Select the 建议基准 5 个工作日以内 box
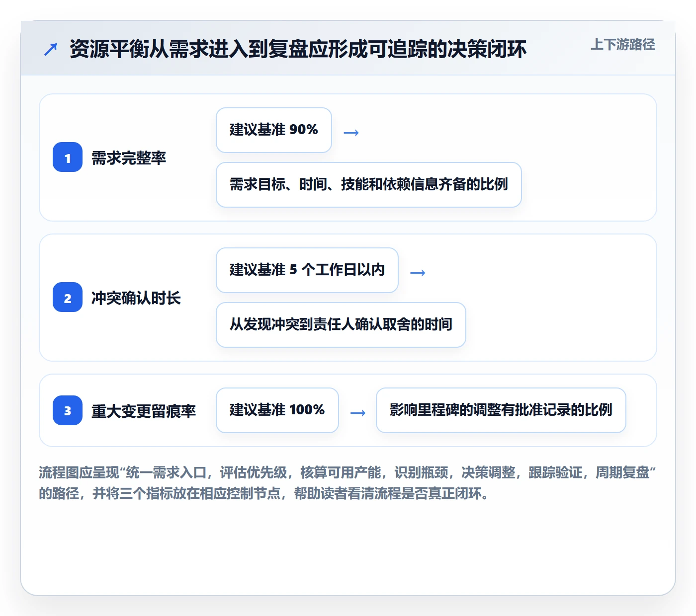 [x=307, y=270]
